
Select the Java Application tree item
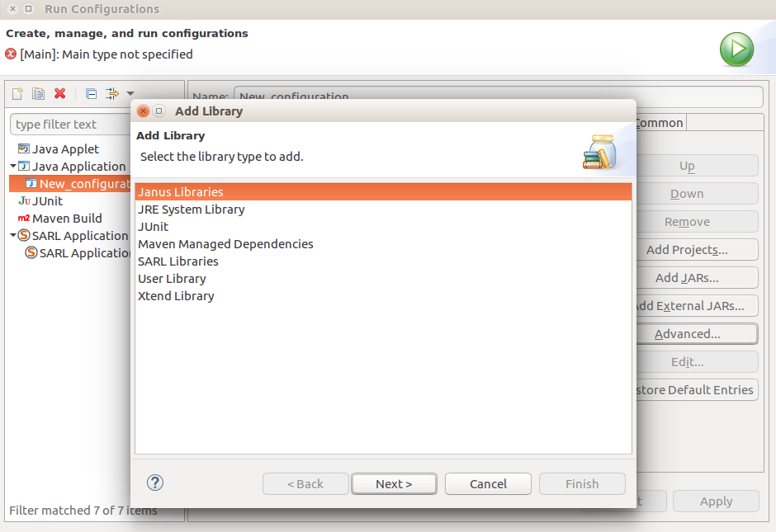click(x=78, y=166)
